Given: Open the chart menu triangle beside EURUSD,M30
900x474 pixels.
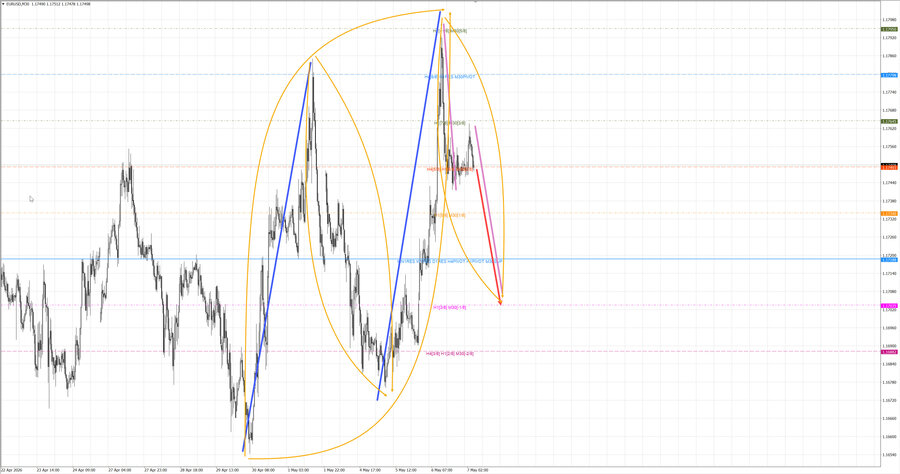Looking at the screenshot, I should click(x=2, y=3).
